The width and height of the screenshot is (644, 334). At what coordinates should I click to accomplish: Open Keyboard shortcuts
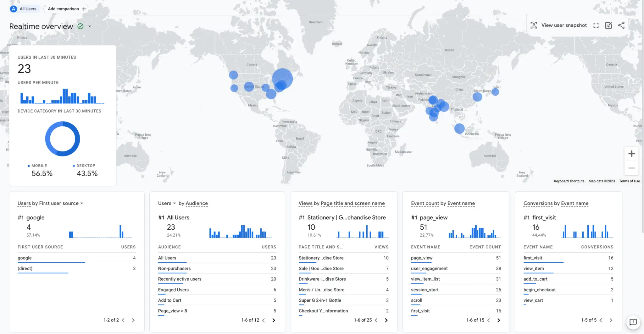point(569,181)
